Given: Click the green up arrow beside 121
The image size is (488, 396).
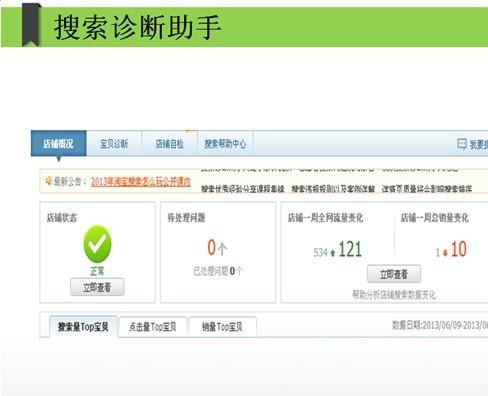Looking at the screenshot, I should pos(333,253).
